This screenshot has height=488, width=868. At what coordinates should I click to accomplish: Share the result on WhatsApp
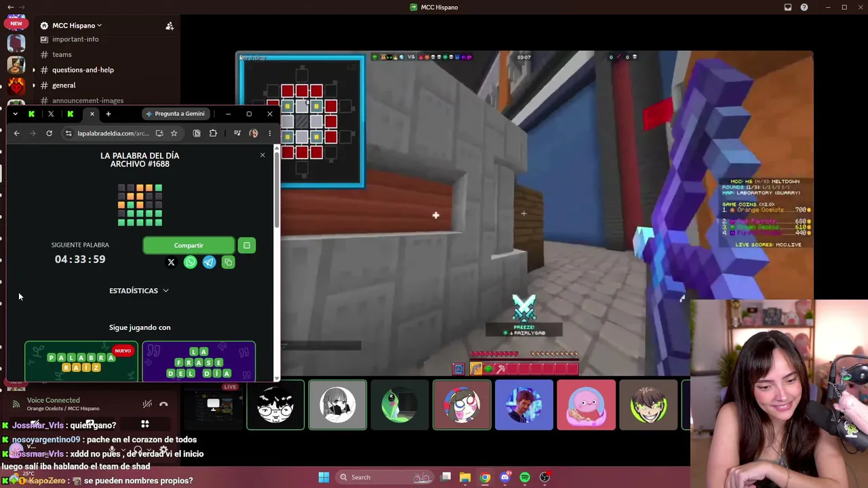coord(190,262)
